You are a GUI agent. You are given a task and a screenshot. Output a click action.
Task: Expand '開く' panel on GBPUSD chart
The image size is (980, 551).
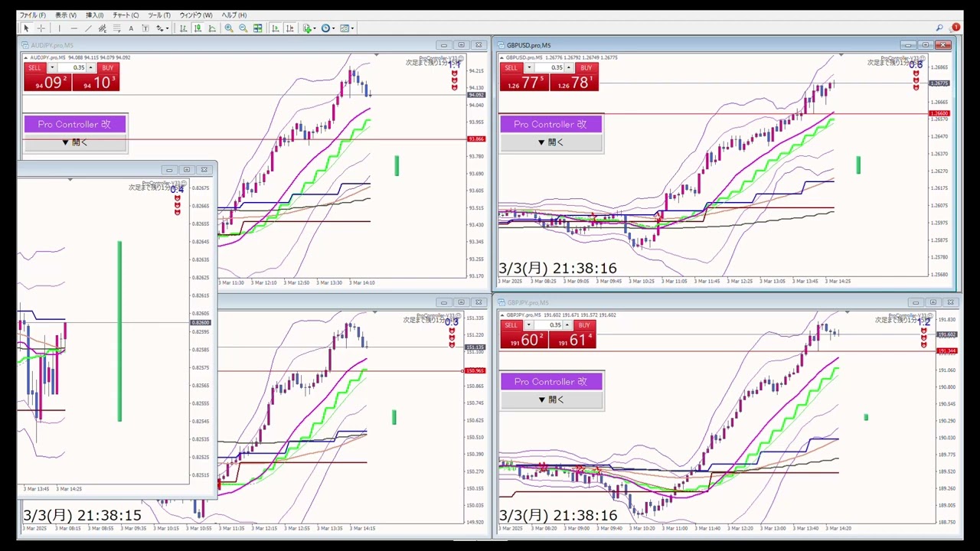[x=550, y=142]
